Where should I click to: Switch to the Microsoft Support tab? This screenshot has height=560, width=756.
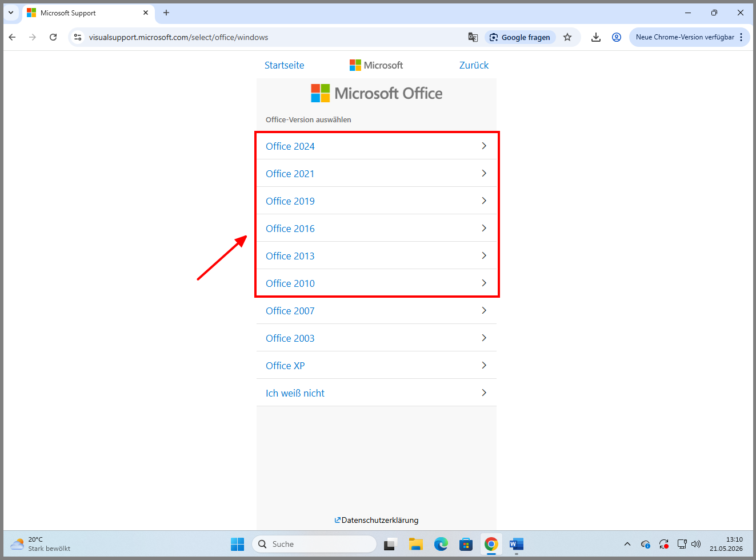(89, 13)
